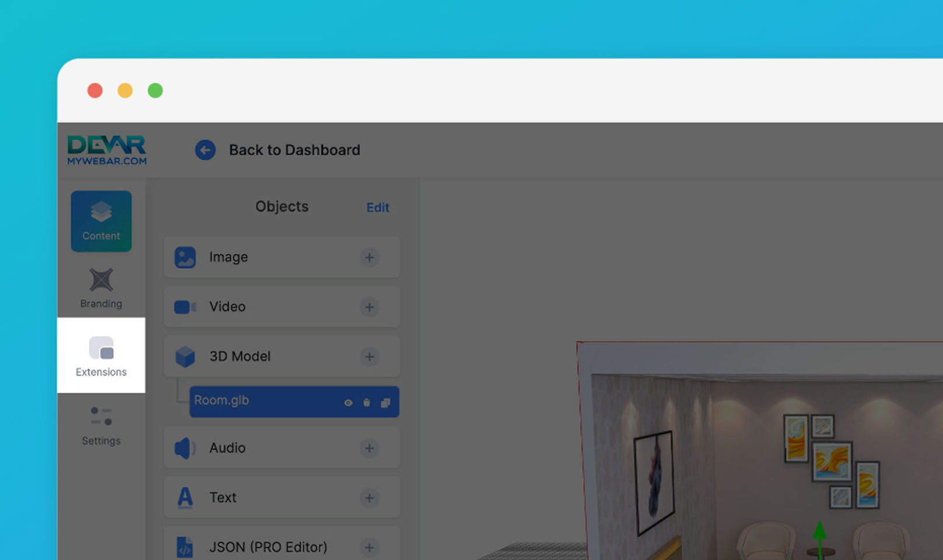Delete the Room.glb object
This screenshot has height=560, width=943.
click(x=366, y=402)
